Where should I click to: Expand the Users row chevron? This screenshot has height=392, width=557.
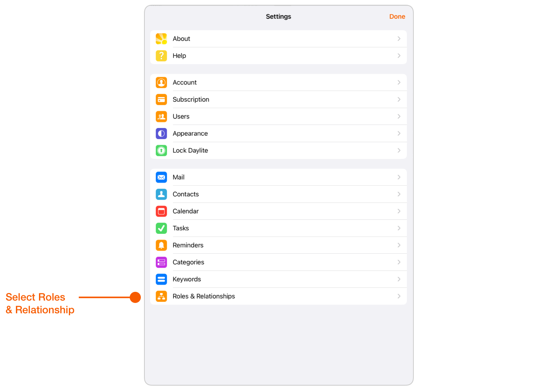[399, 116]
